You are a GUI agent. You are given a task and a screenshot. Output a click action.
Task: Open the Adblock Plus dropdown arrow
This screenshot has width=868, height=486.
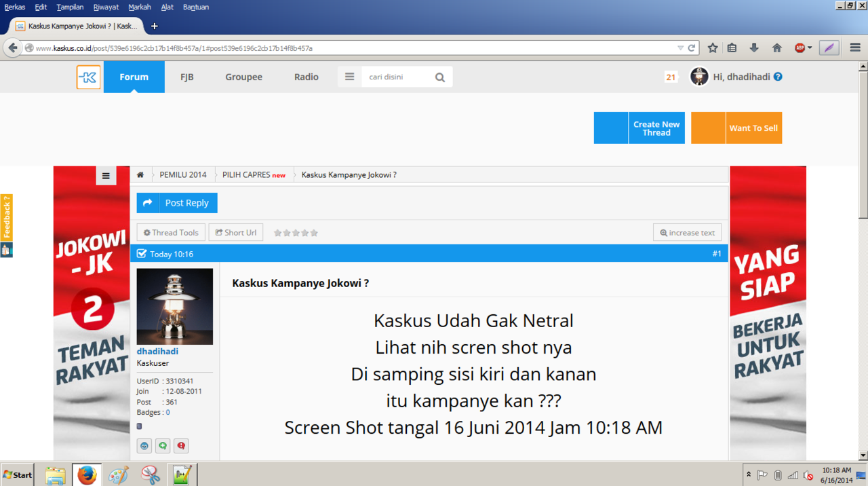pos(810,48)
